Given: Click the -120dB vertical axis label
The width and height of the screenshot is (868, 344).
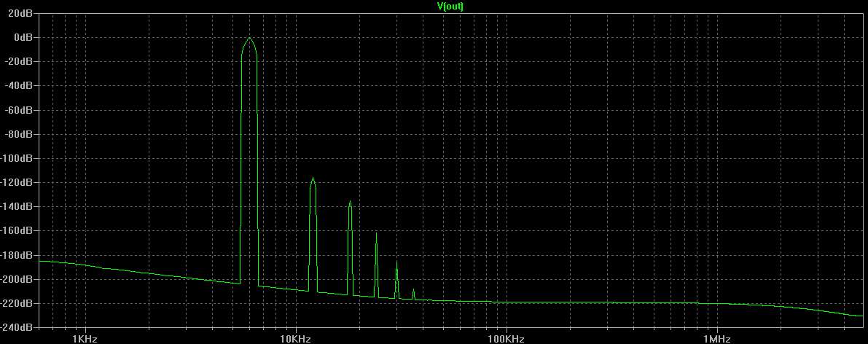Looking at the screenshot, I should (x=17, y=182).
